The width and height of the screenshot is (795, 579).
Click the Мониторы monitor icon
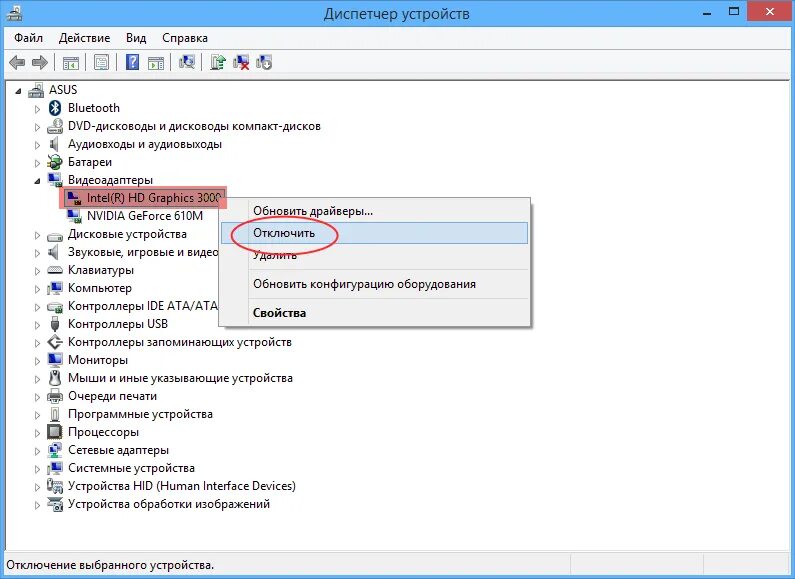55,360
